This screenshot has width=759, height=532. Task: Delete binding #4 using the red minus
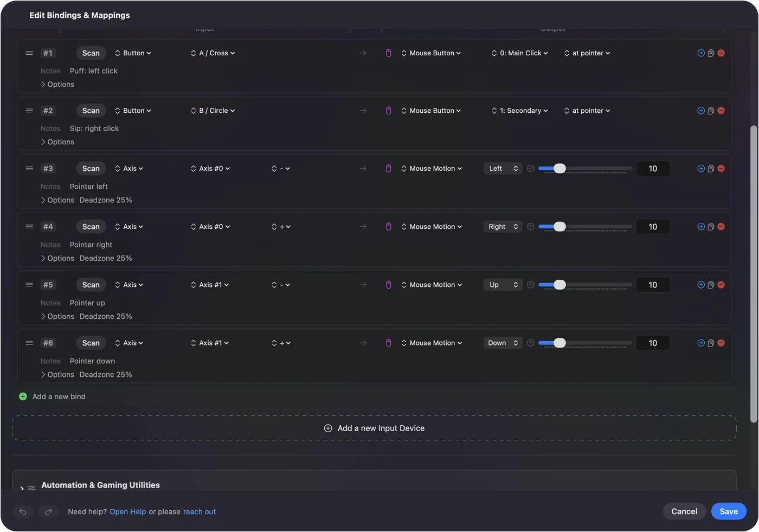click(x=721, y=227)
